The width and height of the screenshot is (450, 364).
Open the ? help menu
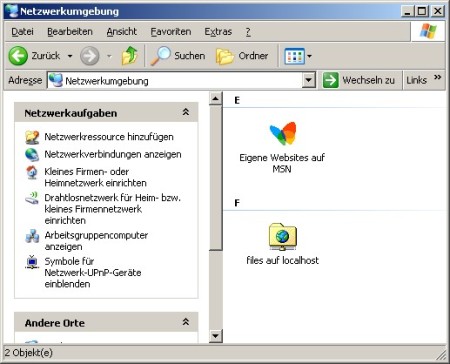coord(248,32)
